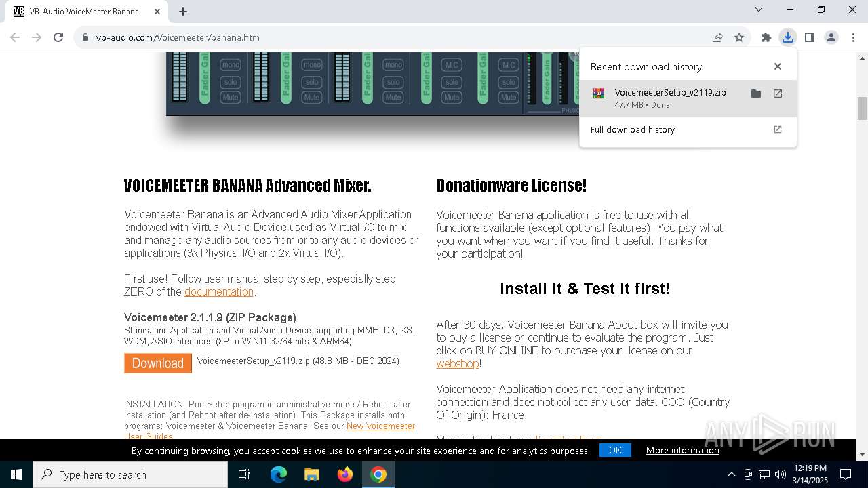868x488 pixels.
Task: Click filename text 'VoicemeeterSetup_v2119.zip (48.8 MB - DEC 2024)'
Action: click(298, 361)
